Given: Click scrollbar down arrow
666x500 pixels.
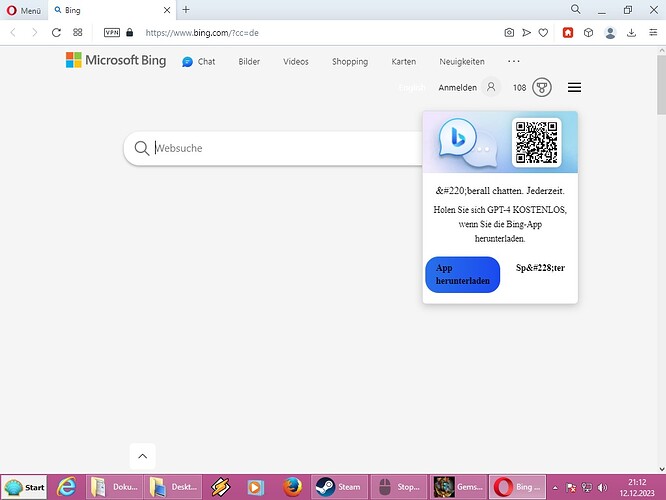Looking at the screenshot, I should (x=661, y=469).
